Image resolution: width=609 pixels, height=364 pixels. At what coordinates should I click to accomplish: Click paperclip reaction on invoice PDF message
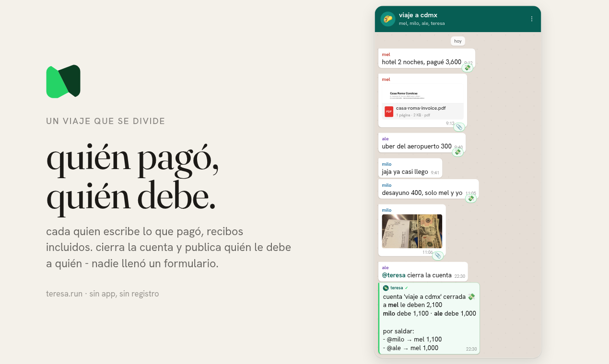tap(459, 127)
